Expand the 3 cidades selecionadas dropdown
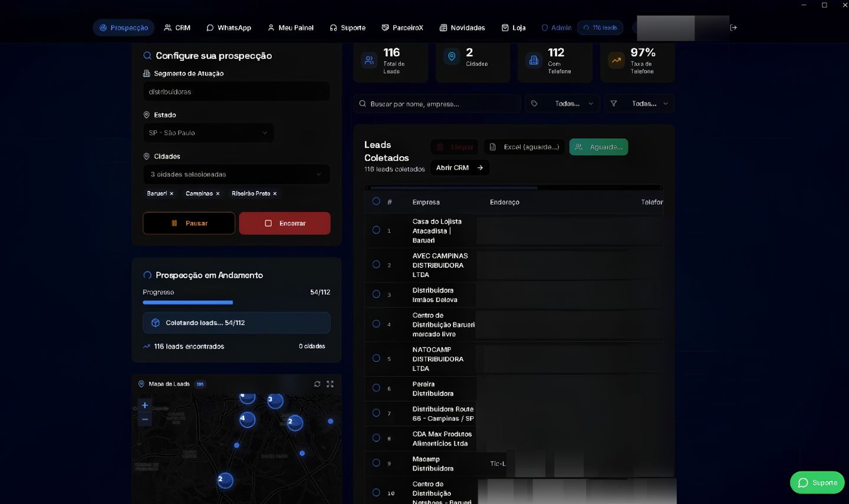This screenshot has height=504, width=849. pyautogui.click(x=236, y=174)
